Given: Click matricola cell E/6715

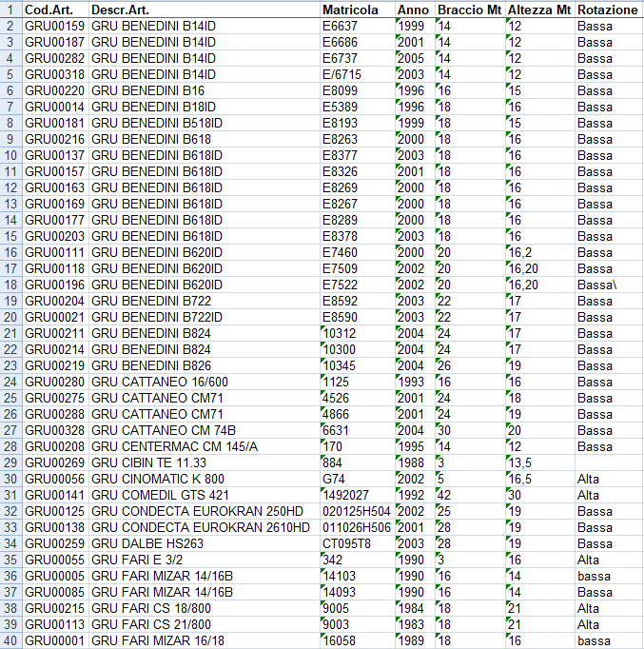Looking at the screenshot, I should pos(358,74).
